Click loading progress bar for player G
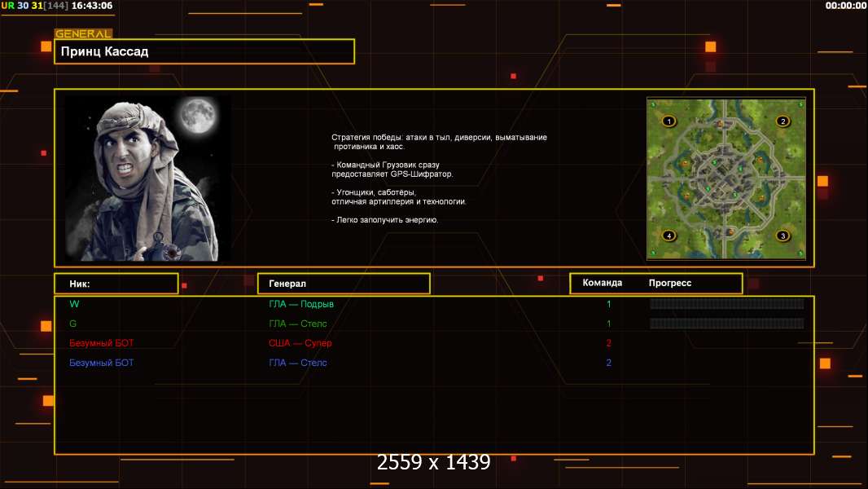 point(727,324)
